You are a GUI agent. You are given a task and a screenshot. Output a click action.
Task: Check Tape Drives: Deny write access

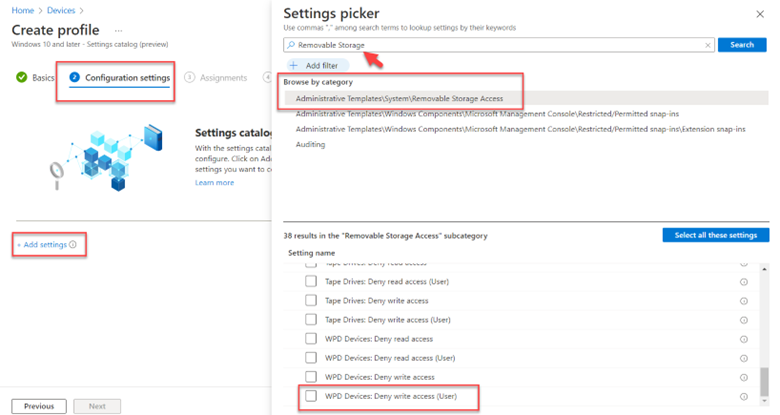311,300
